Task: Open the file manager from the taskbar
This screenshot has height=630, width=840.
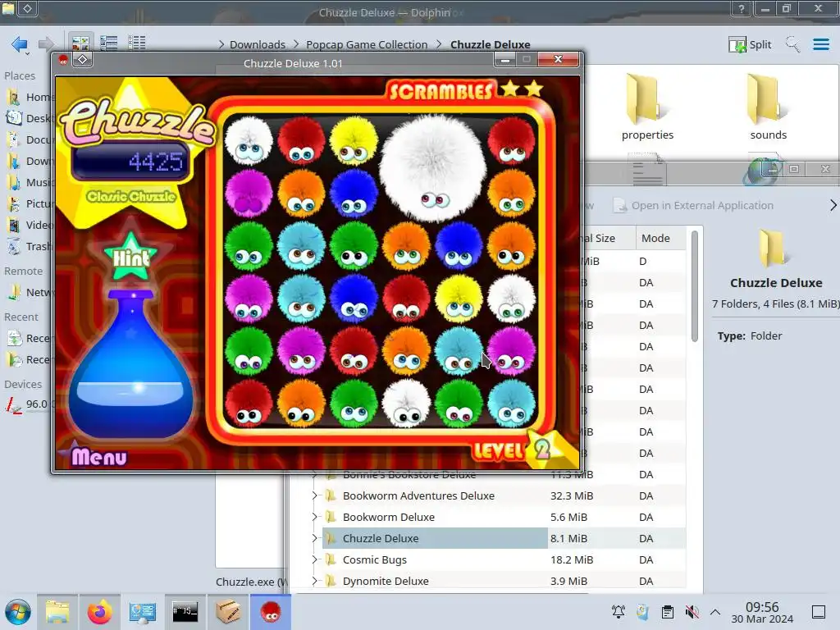Action: click(x=57, y=612)
